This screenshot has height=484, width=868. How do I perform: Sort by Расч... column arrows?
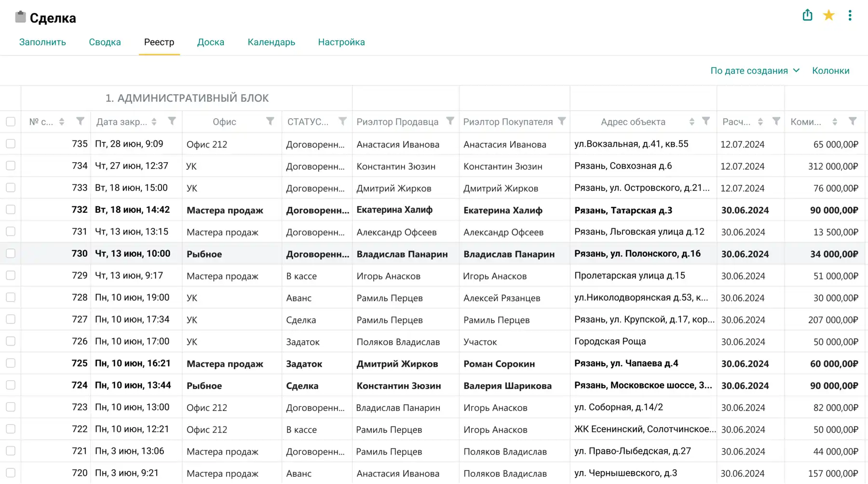[760, 122]
